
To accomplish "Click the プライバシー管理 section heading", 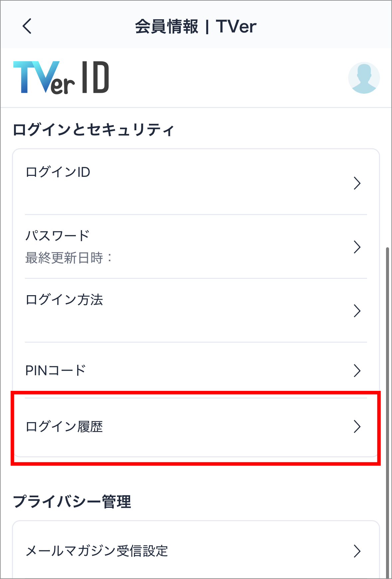I will (72, 502).
